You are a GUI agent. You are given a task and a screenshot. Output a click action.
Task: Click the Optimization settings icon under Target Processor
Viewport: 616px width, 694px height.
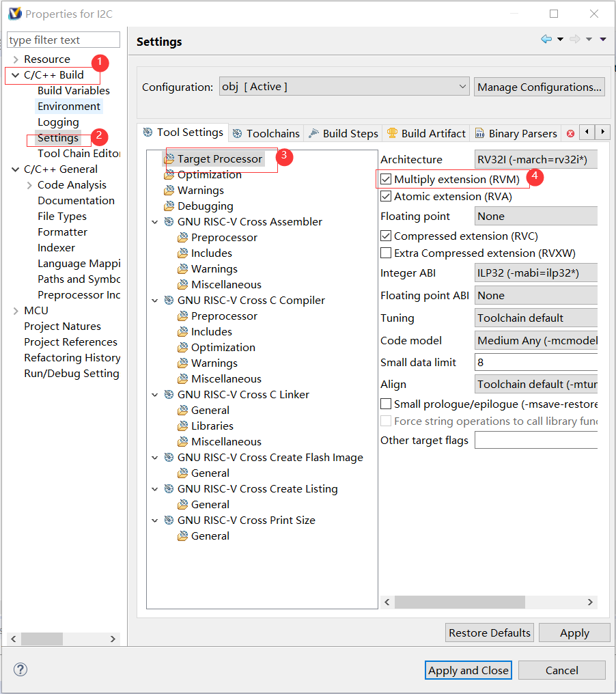click(x=169, y=175)
